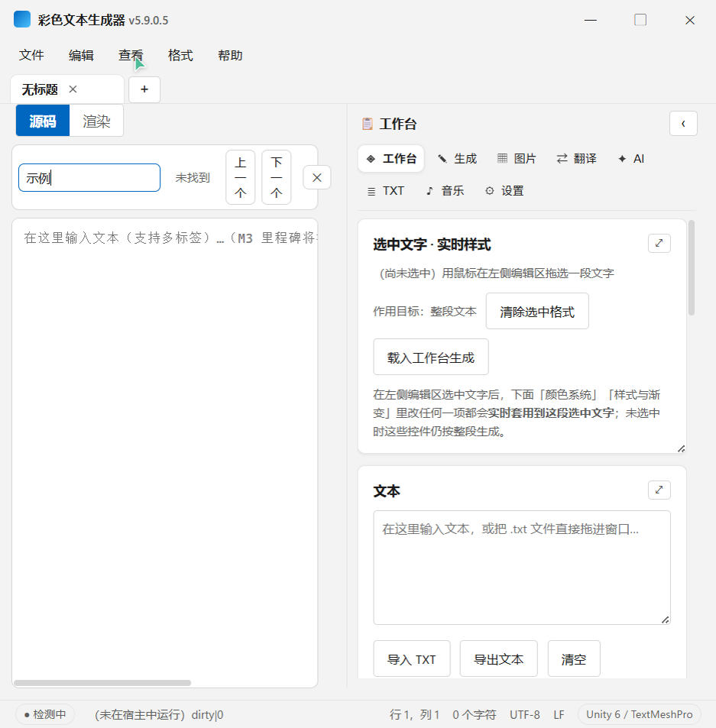Open the 图片 tab

click(x=517, y=159)
